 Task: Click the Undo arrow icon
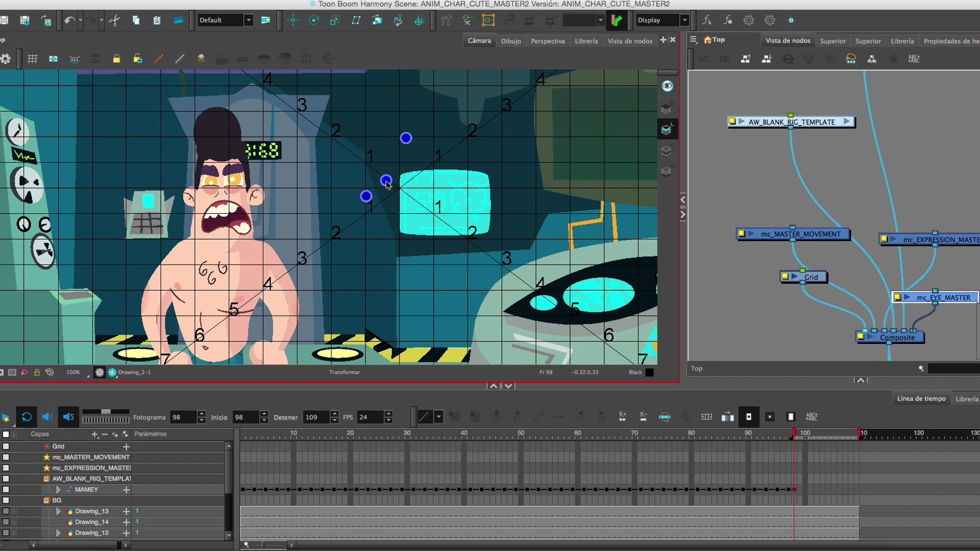pos(69,20)
